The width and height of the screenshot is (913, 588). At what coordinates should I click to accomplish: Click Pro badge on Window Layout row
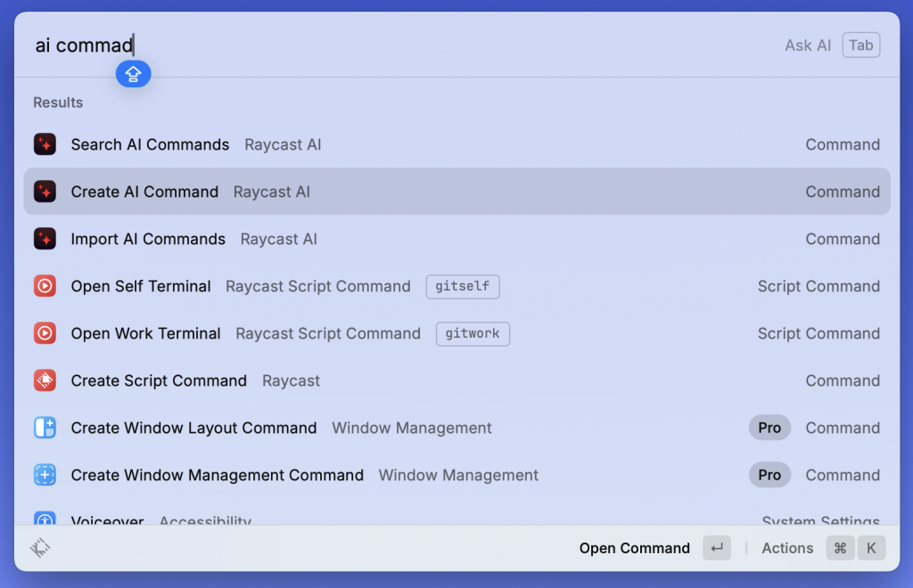[769, 428]
